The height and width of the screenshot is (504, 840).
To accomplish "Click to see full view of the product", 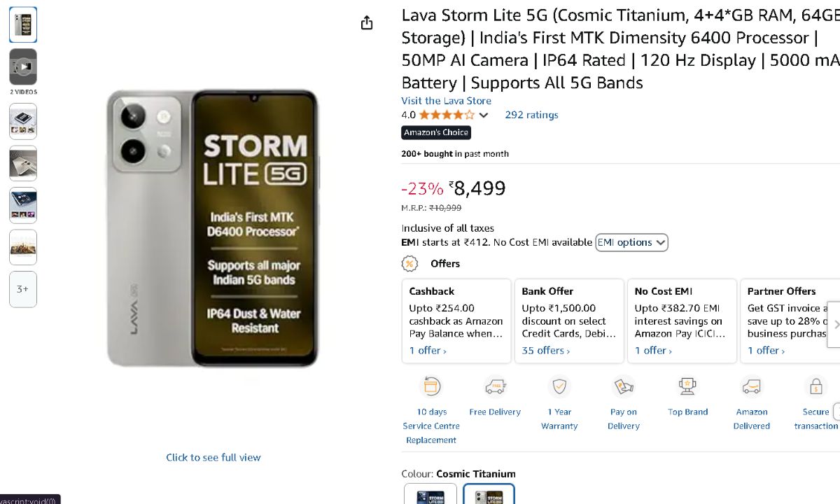I will (x=213, y=457).
